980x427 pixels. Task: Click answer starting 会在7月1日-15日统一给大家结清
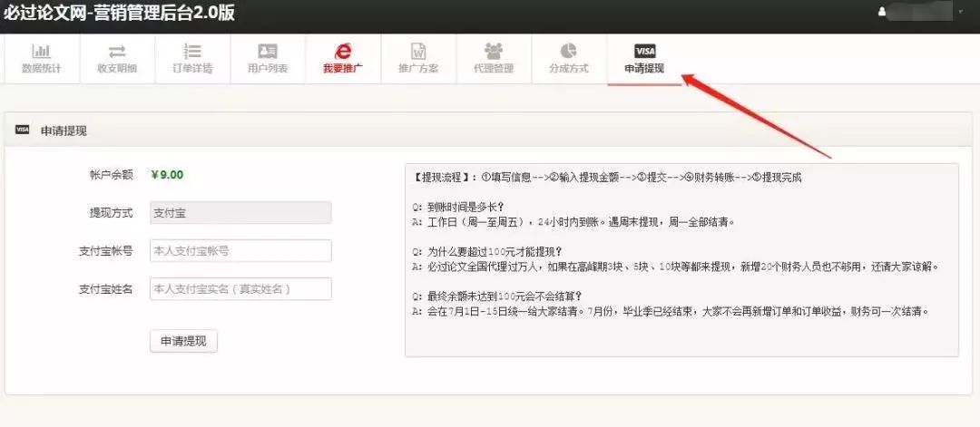pyautogui.click(x=671, y=310)
